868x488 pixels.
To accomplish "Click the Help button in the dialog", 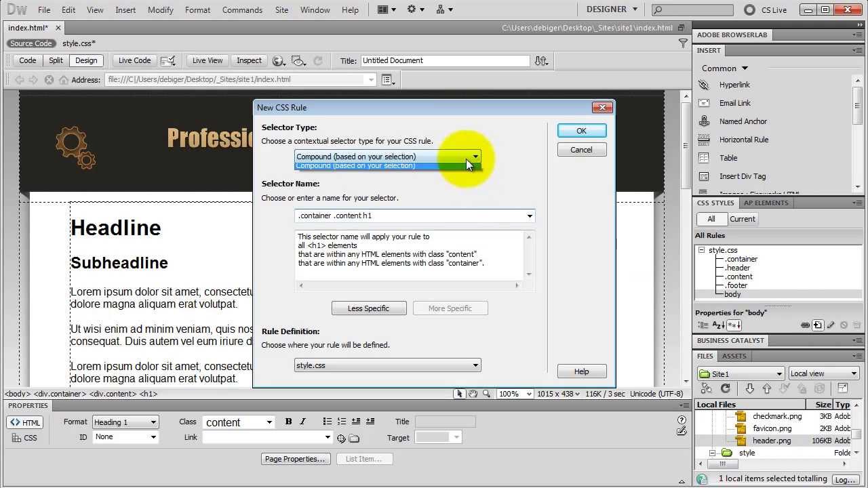I will pos(581,371).
